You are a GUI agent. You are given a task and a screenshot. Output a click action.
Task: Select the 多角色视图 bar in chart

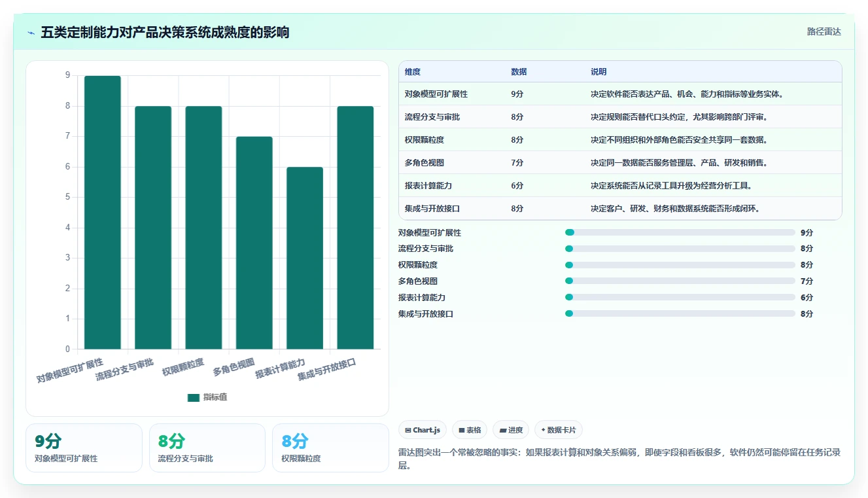pyautogui.click(x=254, y=242)
